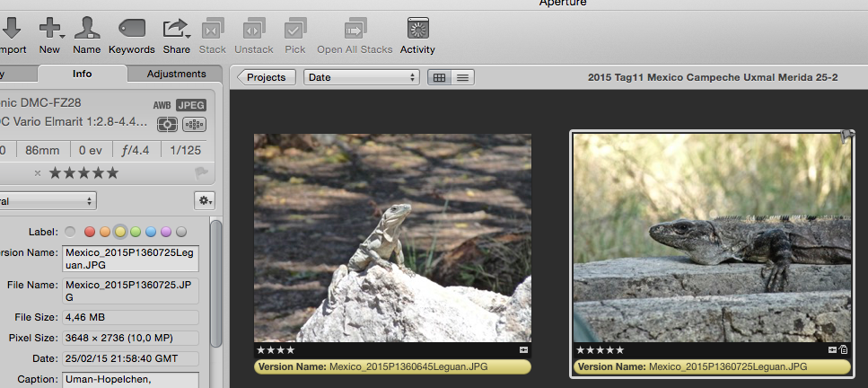Viewport: 868px width, 388px height.
Task: Select the yellow label
Action: click(120, 232)
